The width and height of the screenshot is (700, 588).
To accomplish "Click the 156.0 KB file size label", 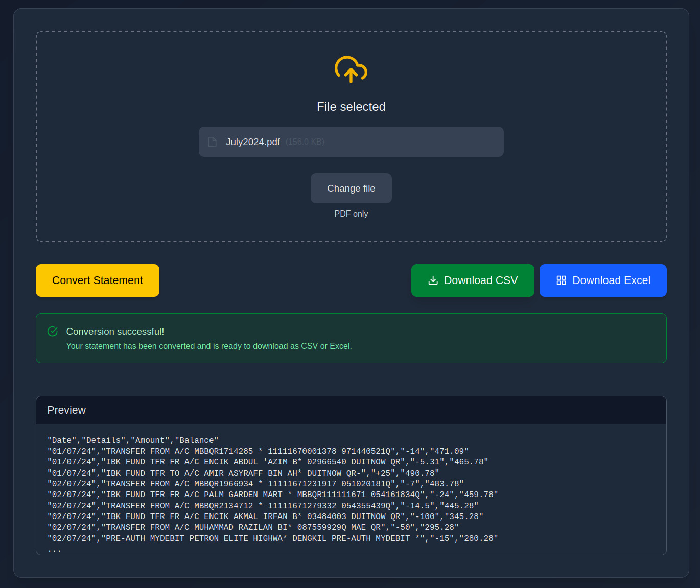I will coord(305,142).
